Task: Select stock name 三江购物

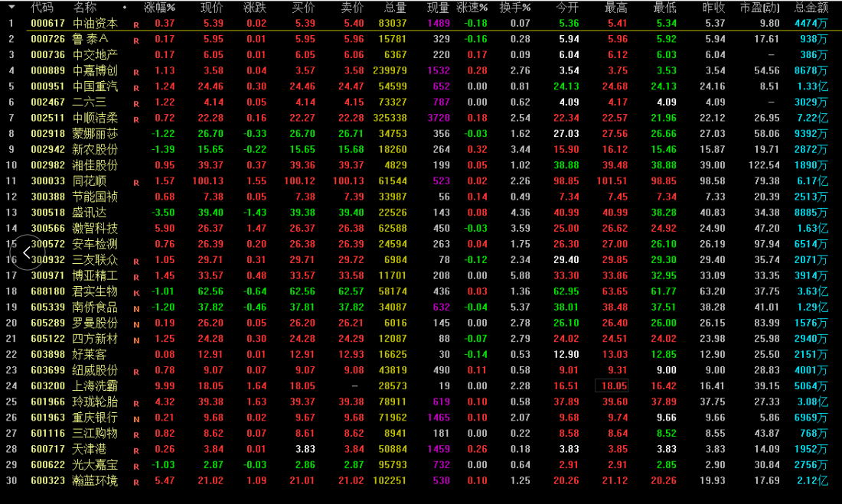Action: coord(95,433)
